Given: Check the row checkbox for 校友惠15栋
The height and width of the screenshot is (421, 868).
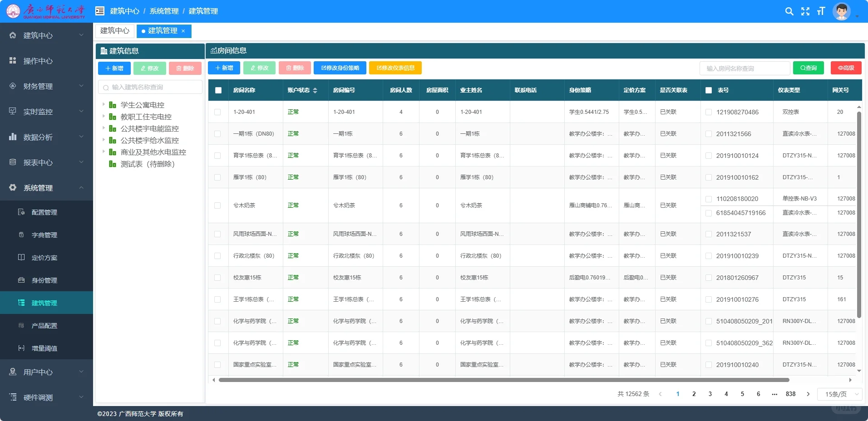Looking at the screenshot, I should (x=217, y=278).
